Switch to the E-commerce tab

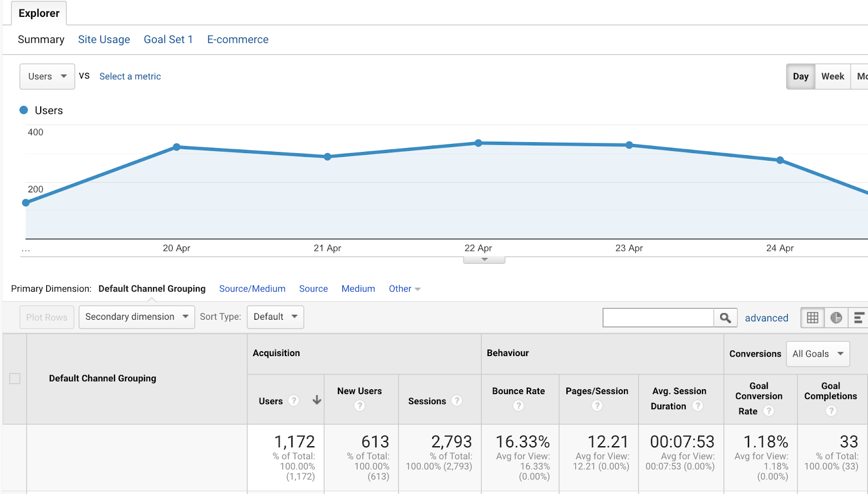(238, 40)
